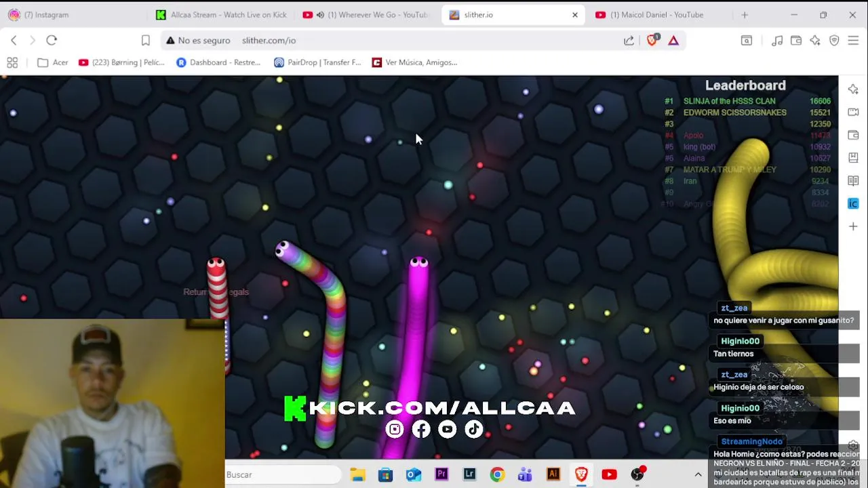Expand the system tray hidden icons chevron

(698, 474)
